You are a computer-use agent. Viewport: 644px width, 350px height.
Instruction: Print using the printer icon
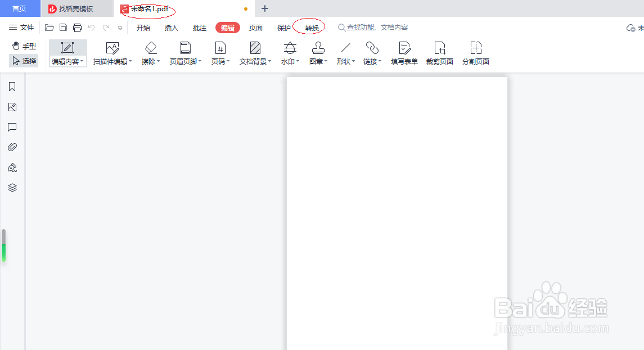pyautogui.click(x=77, y=28)
